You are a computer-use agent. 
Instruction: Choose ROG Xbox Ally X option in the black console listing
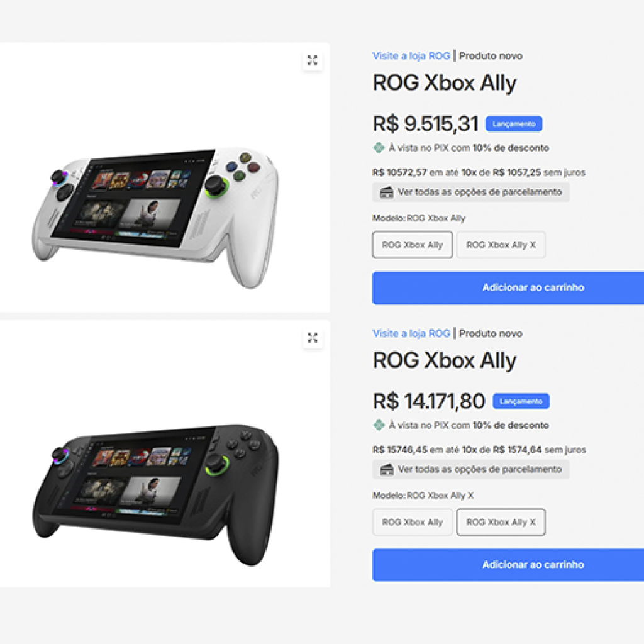tap(501, 522)
